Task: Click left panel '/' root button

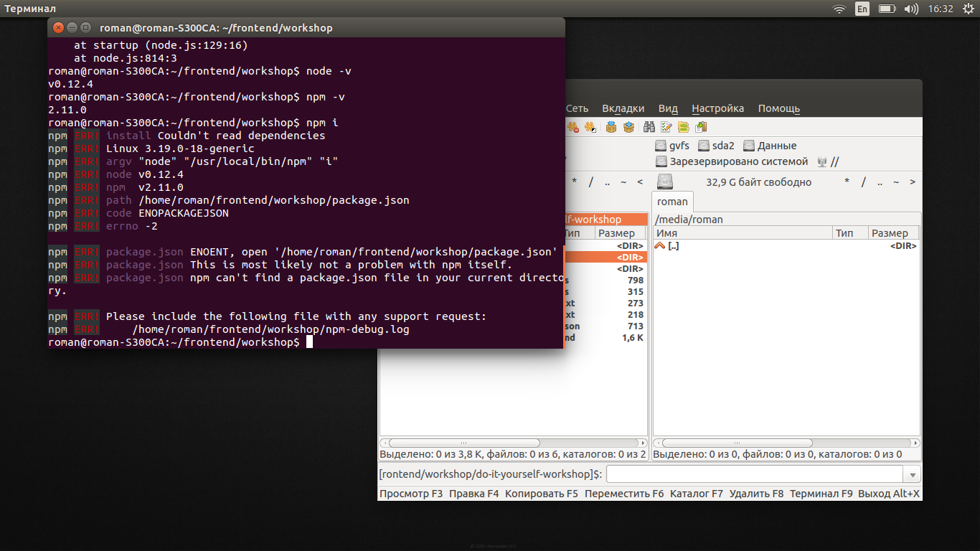Action: click(x=590, y=182)
